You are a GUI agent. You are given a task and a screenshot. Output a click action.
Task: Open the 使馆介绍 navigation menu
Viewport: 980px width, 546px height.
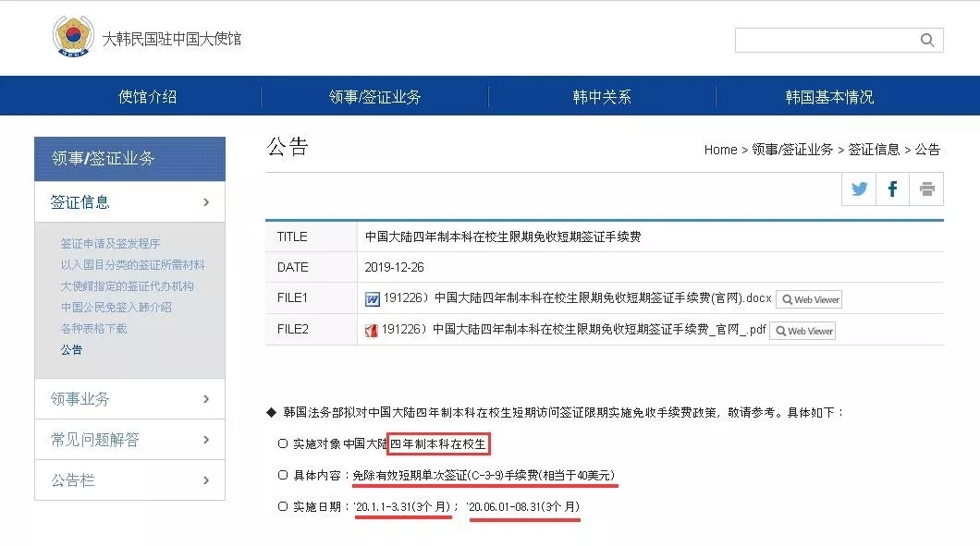[x=147, y=96]
